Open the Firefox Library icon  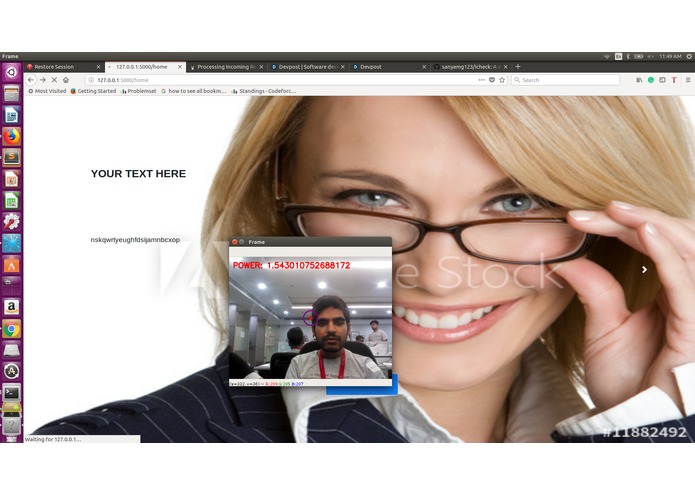coord(639,80)
